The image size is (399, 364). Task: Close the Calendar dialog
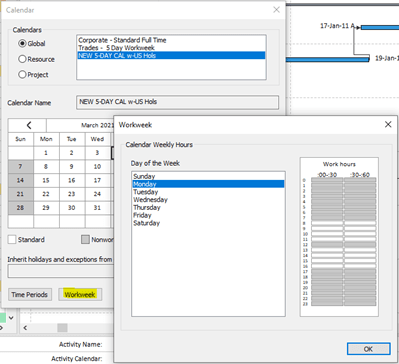(276, 10)
